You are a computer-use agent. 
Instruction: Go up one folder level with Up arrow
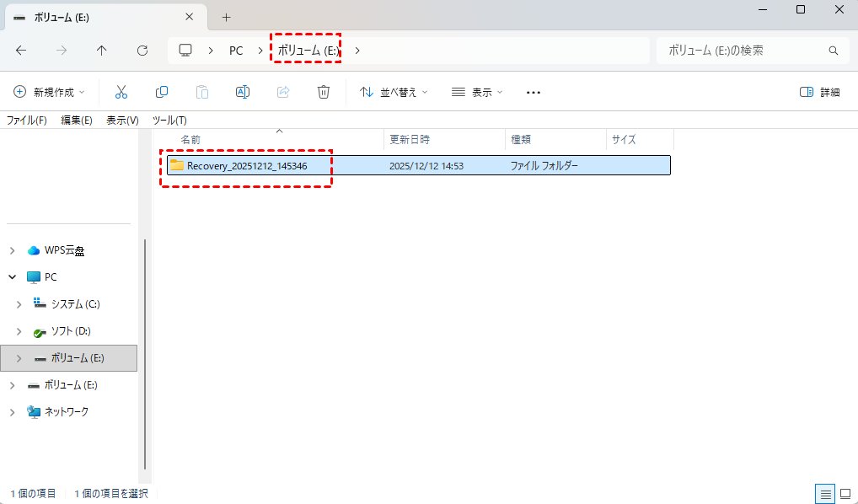tap(102, 51)
